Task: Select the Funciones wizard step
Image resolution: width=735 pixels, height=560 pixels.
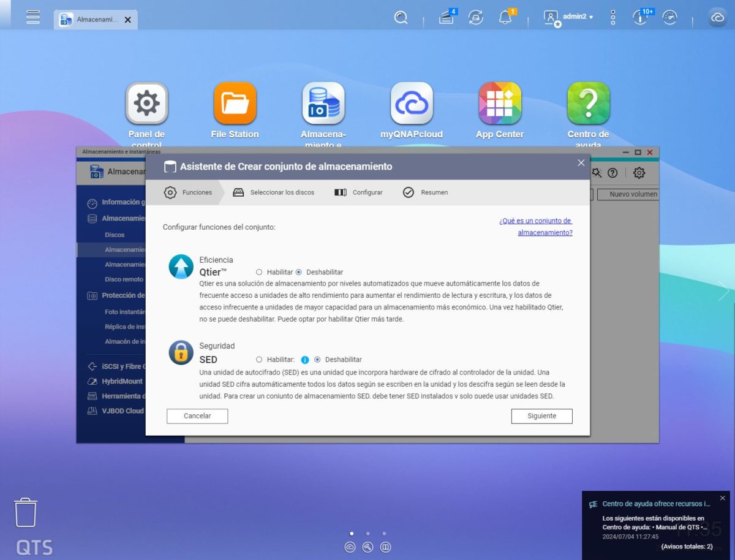Action: point(188,192)
